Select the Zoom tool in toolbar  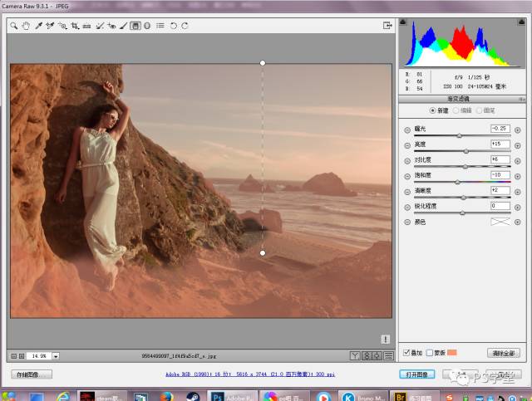(x=14, y=27)
